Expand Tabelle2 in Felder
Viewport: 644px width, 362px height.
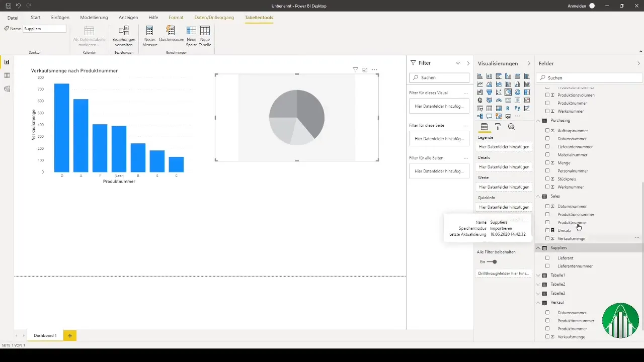[x=538, y=285]
